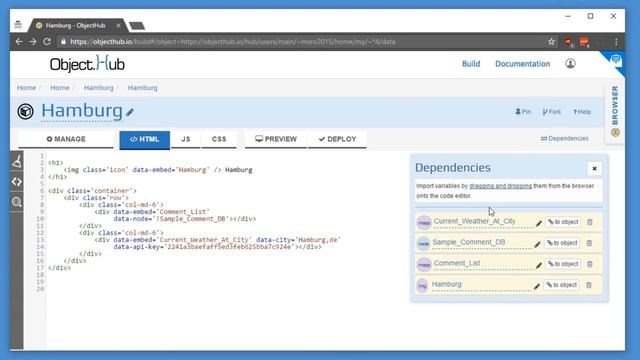Go to first Home breadcrumb

(27, 88)
